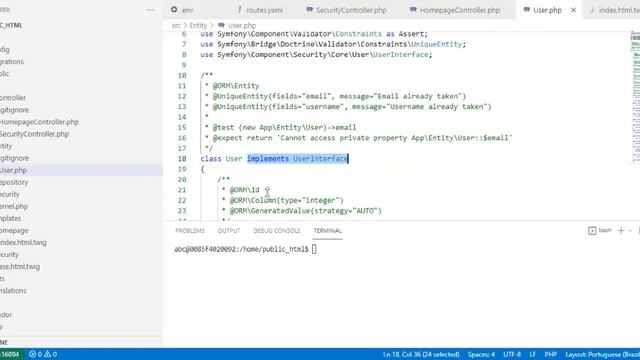Focus the terminal command prompt
Screen dimensions: 640x360
coord(313,249)
